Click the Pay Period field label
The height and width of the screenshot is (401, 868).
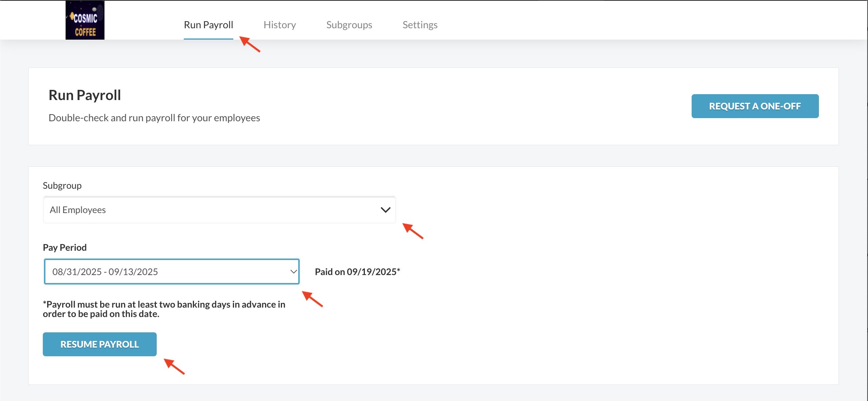tap(64, 248)
